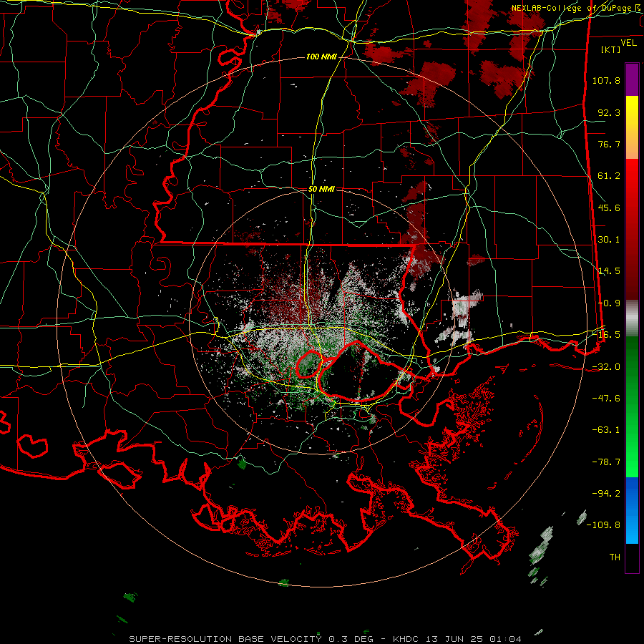644x644 pixels.
Task: Click the [KT] units label
Action: [610, 49]
